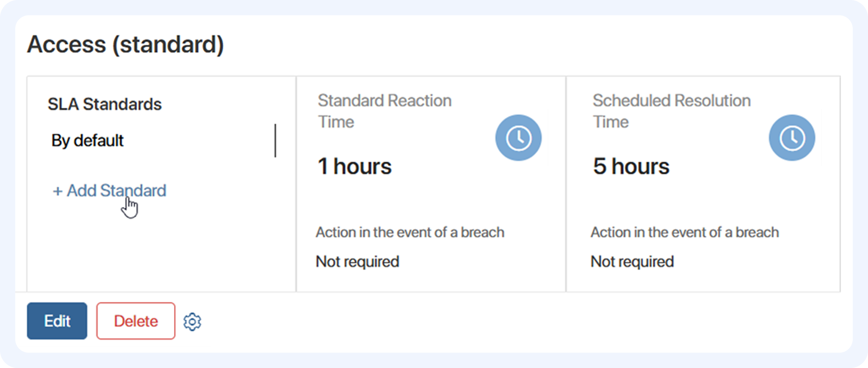The height and width of the screenshot is (368, 868).
Task: Click the Access (standard) title
Action: pyautogui.click(x=125, y=45)
